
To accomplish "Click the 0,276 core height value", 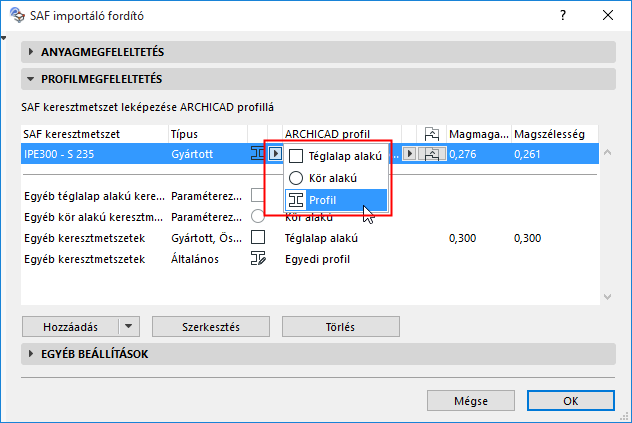I will coord(463,154).
